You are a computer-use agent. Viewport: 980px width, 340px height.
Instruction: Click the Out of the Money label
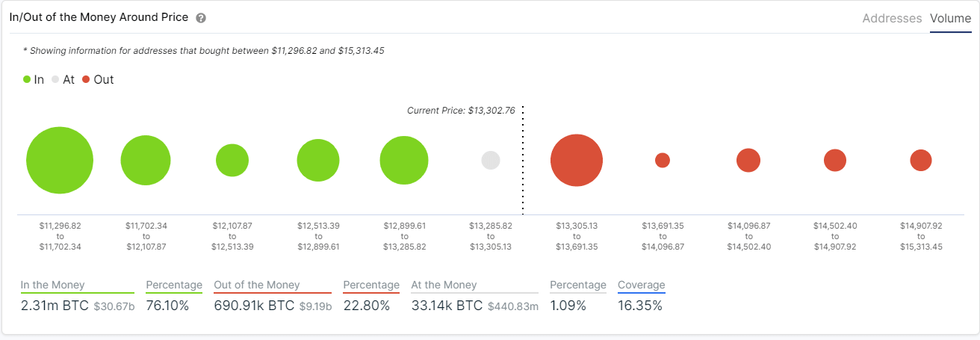(257, 285)
